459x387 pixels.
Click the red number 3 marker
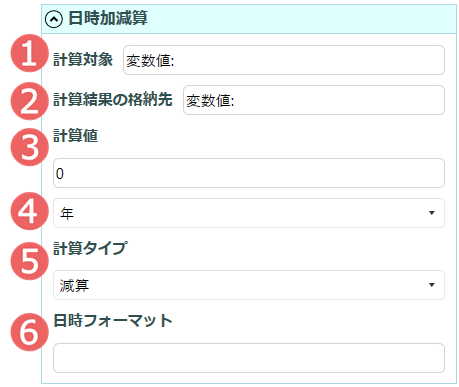point(30,147)
